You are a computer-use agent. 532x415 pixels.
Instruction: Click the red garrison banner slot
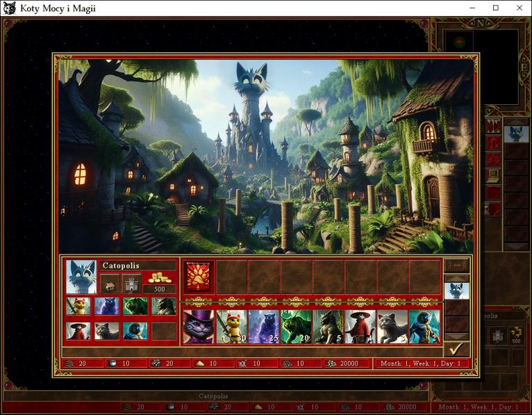pos(199,277)
